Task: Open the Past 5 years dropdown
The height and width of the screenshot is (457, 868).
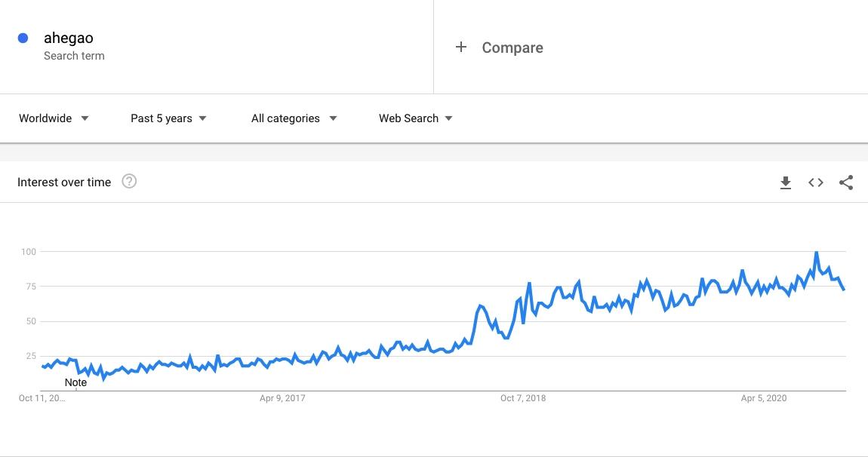Action: [168, 118]
